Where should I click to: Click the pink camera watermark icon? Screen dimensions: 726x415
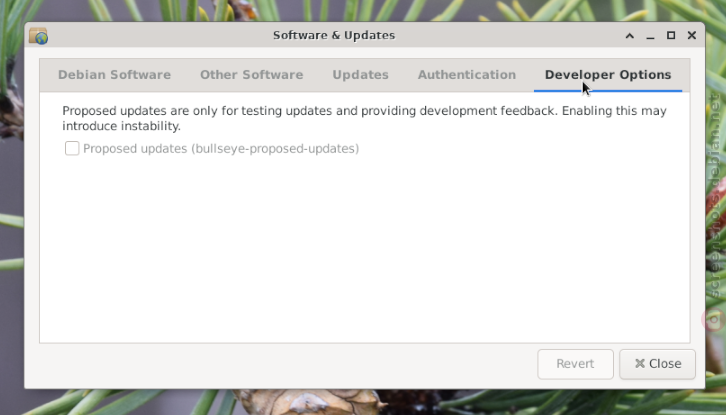pos(715,319)
